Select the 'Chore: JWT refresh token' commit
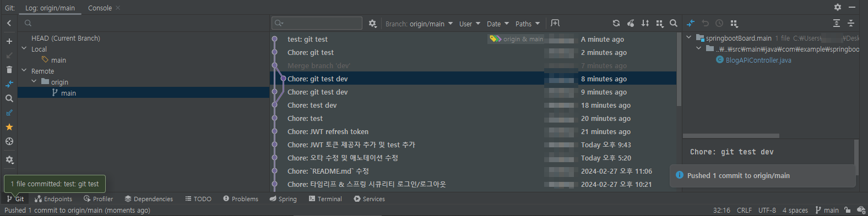 (x=473, y=131)
